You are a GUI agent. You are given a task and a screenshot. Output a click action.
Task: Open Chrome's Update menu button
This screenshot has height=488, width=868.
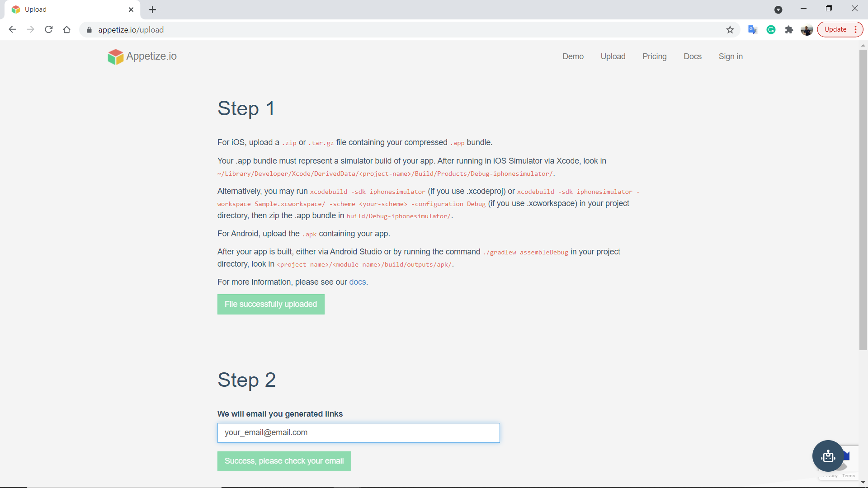(840, 30)
